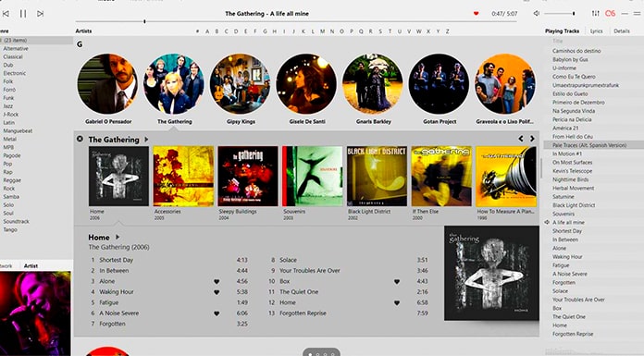Image resolution: width=644 pixels, height=356 pixels.
Task: Open the Gnarls Barkley artist
Action: point(373,84)
